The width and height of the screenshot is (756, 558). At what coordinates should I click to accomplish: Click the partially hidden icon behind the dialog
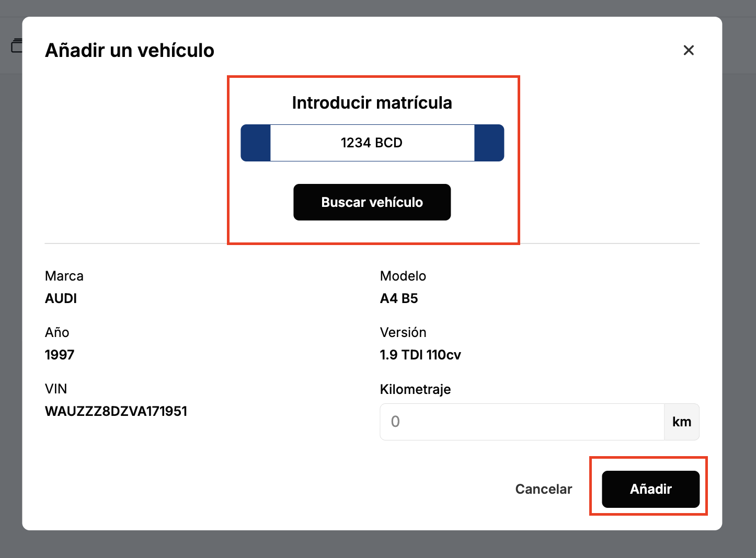coord(17,45)
